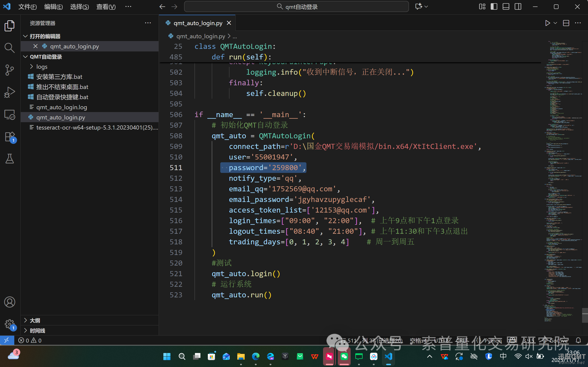The image size is (588, 367).
Task: Expand the 大纲 outline section
Action: pos(35,320)
